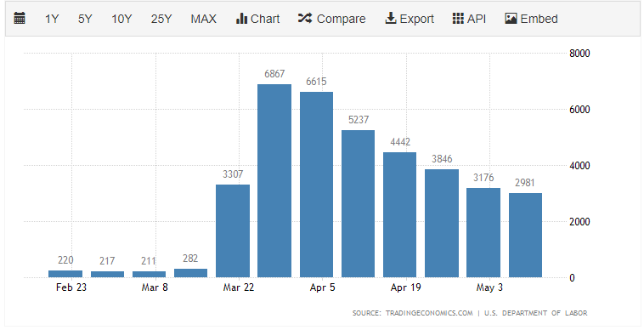Open the calendar date picker icon

[x=20, y=19]
